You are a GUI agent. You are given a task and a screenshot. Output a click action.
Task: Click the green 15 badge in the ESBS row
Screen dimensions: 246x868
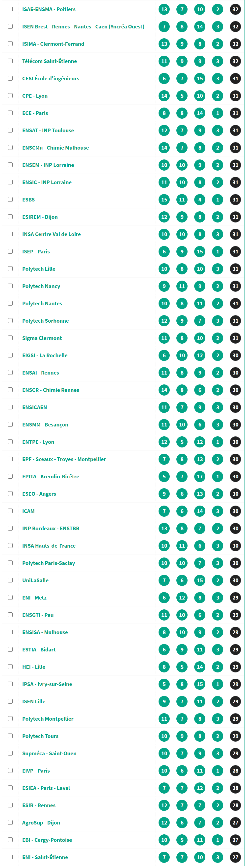pos(164,200)
